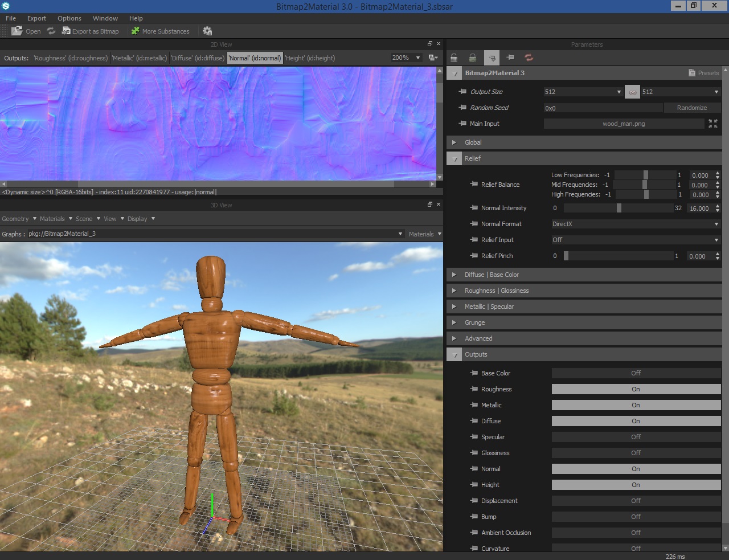Click the Randomize button
Viewport: 729px width, 560px height.
click(692, 108)
